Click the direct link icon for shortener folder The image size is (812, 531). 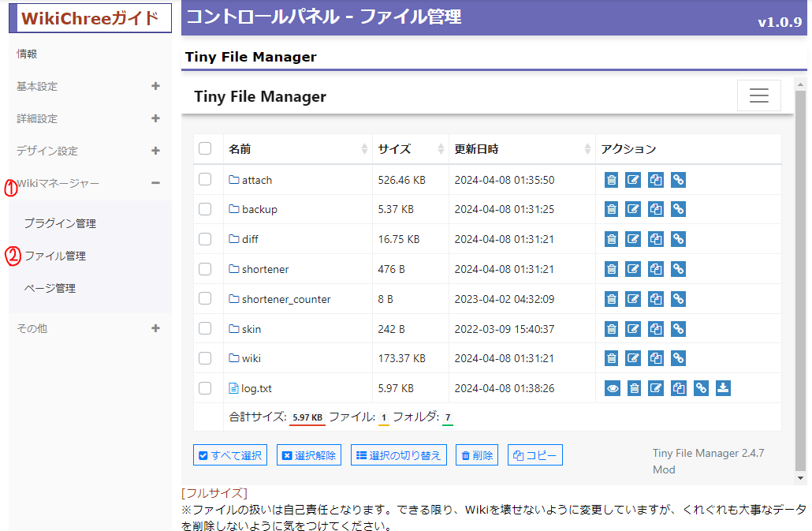click(x=678, y=269)
